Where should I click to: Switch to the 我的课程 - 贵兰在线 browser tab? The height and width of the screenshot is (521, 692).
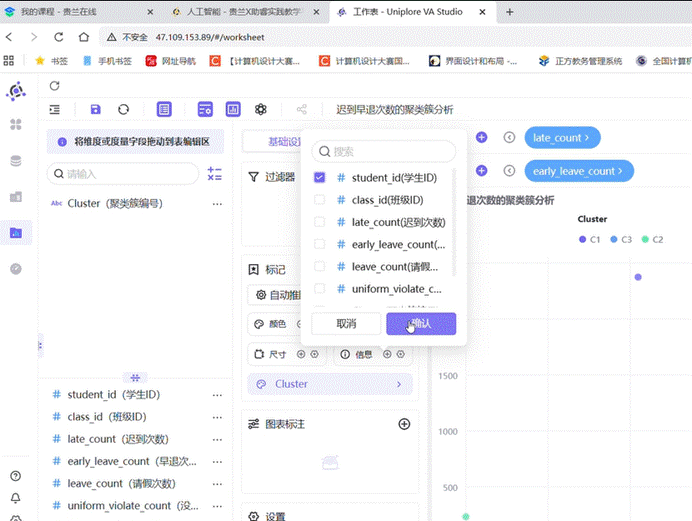(79, 12)
